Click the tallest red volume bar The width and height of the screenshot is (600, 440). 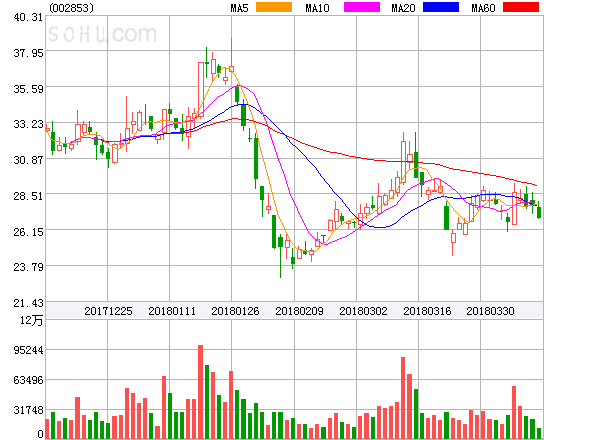(201, 392)
